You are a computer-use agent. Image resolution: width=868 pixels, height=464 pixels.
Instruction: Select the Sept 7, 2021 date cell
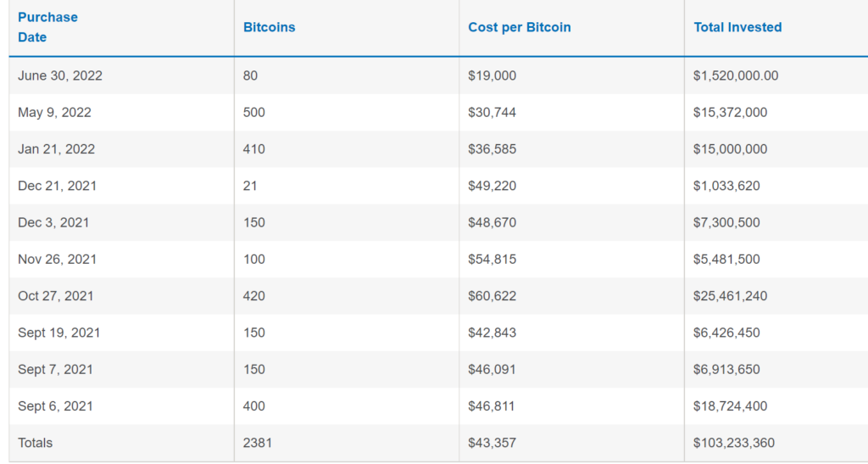pyautogui.click(x=55, y=369)
